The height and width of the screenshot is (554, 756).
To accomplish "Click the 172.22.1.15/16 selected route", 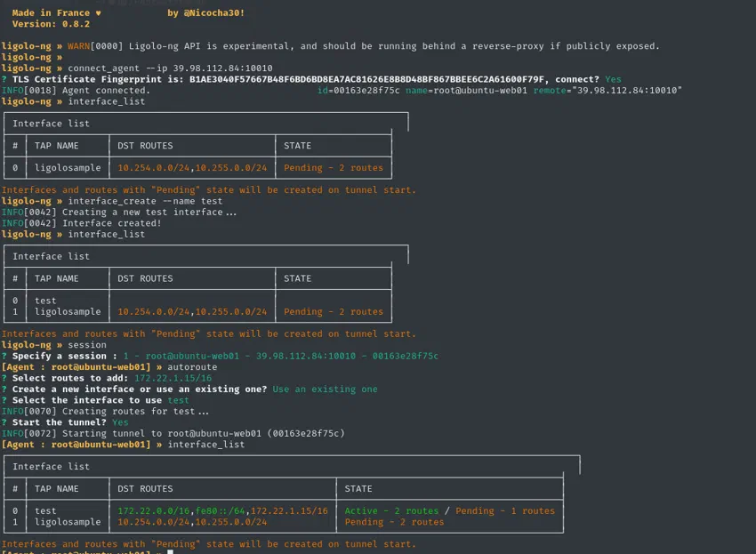I will pyautogui.click(x=173, y=379).
